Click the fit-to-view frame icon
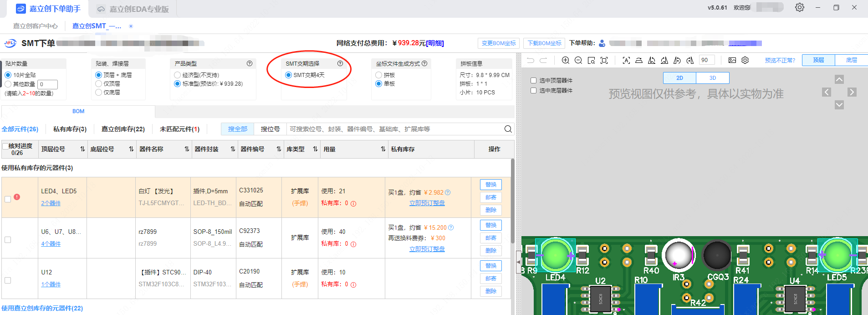This screenshot has height=315, width=868. 604,60
